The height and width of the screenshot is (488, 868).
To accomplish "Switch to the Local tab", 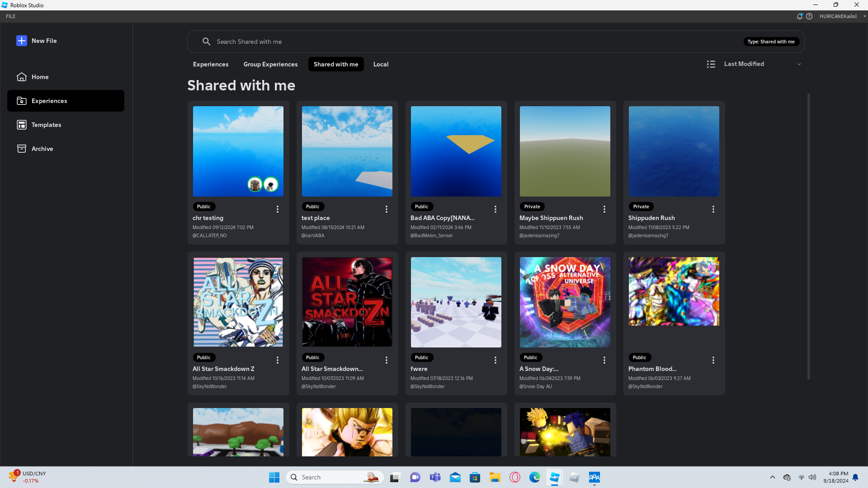I will coord(381,64).
